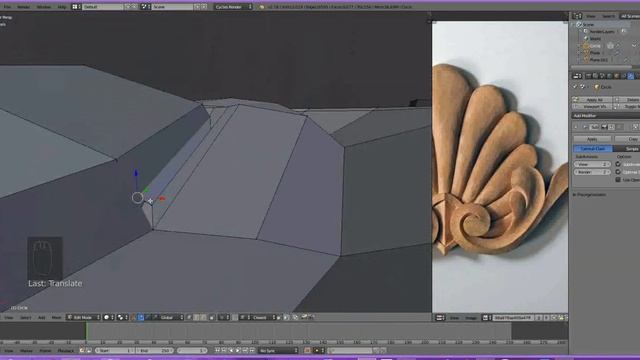Open the Image menu in image editor
The height and width of the screenshot is (360, 640).
(x=471, y=318)
